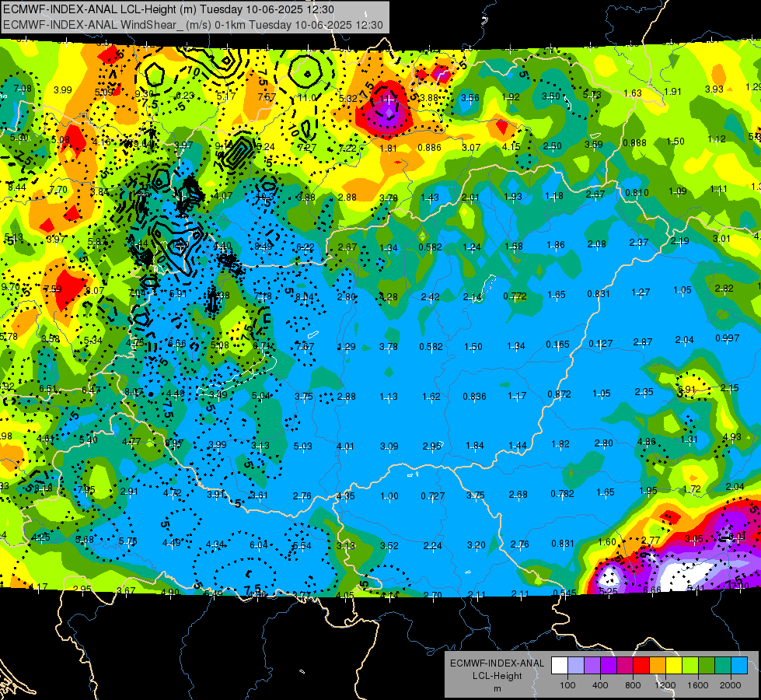The image size is (761, 700).
Task: Click the red legend swatch
Action: [641, 665]
